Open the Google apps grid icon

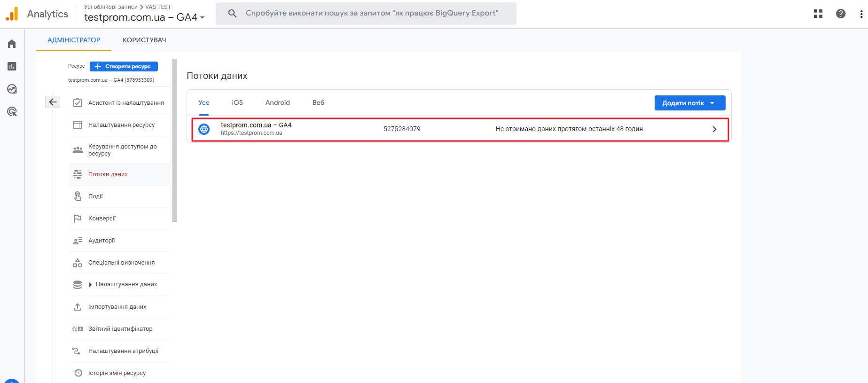[x=818, y=14]
